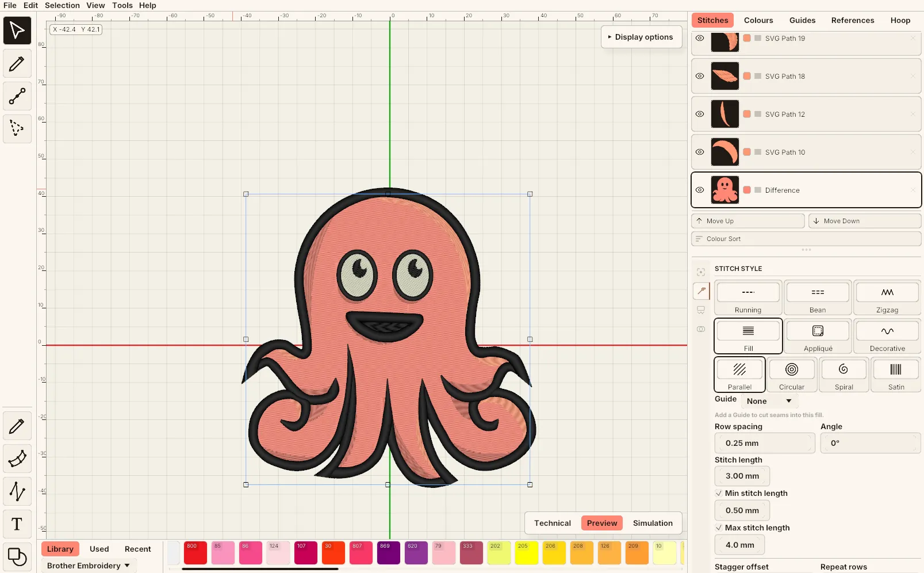Choose Satin fill pattern
The height and width of the screenshot is (573, 924).
coord(896,375)
